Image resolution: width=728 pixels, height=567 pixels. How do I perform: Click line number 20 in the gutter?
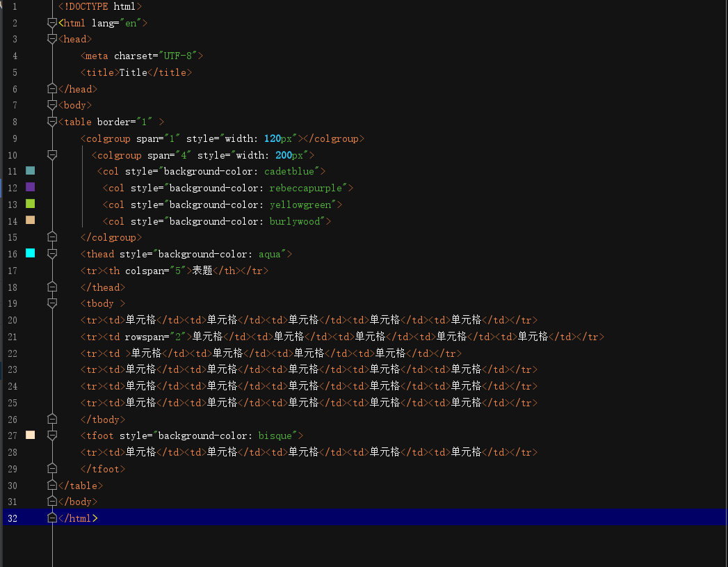tap(13, 320)
